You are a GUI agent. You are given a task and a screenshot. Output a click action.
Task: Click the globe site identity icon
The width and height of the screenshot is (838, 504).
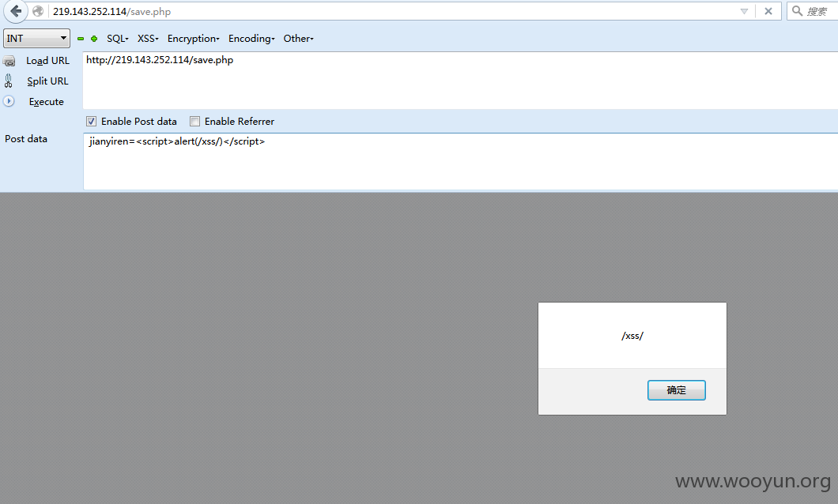[x=38, y=11]
